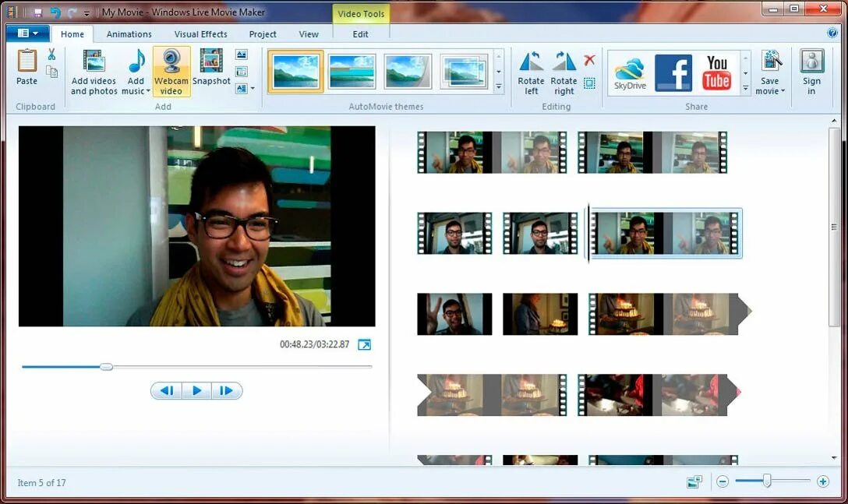Undo last action in quick access toolbar

[x=55, y=12]
